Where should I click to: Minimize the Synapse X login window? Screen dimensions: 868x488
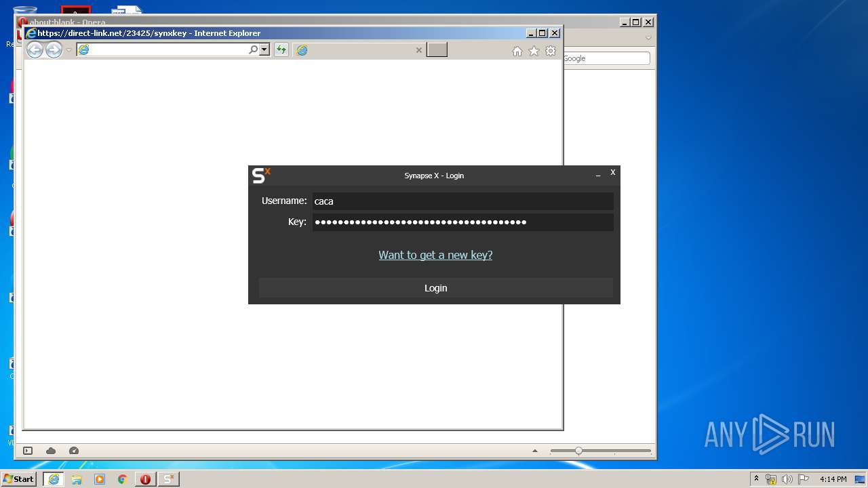pos(598,175)
